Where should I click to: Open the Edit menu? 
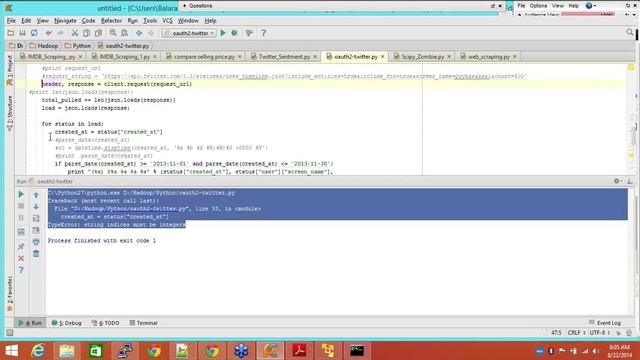tap(26, 20)
